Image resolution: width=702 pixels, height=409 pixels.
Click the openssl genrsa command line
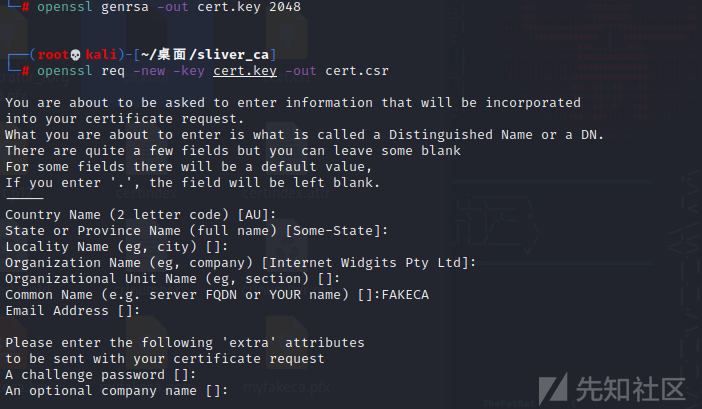169,7
